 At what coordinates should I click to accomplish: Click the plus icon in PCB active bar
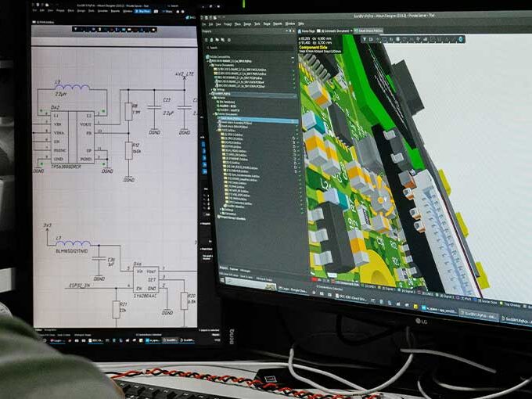coord(378,39)
